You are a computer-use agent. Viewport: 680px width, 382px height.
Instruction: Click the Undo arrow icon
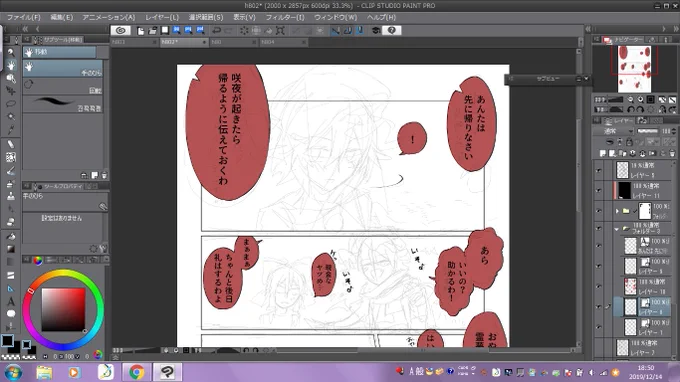216,30
